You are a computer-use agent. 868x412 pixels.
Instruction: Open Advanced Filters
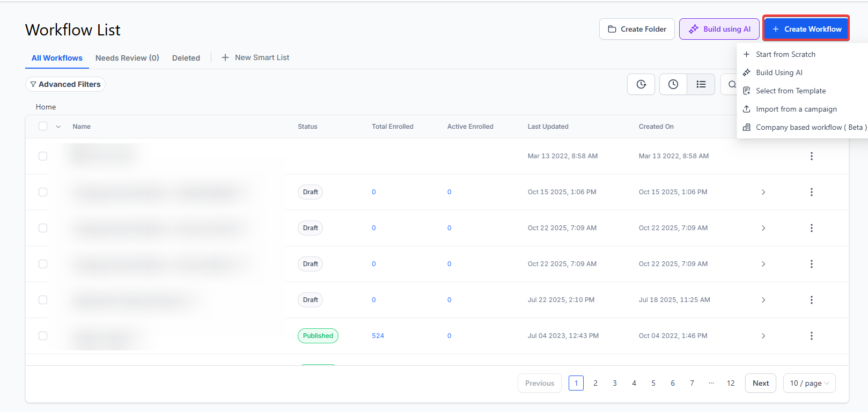pyautogui.click(x=65, y=84)
